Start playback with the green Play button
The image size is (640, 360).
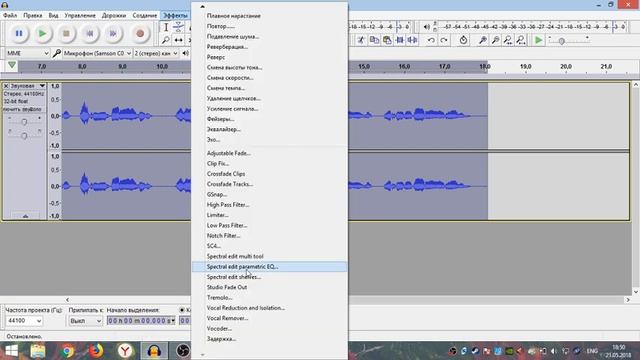point(42,33)
